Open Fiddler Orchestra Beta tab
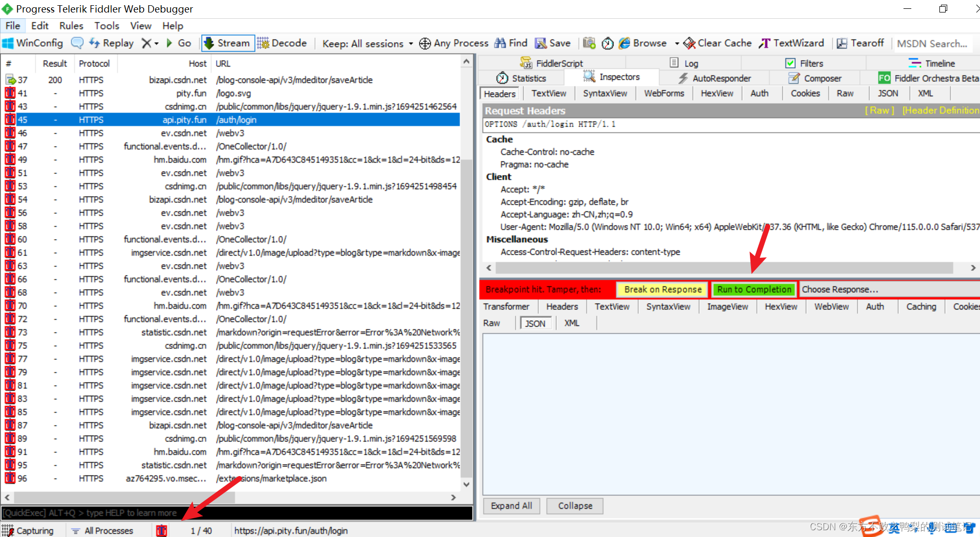 (x=928, y=78)
